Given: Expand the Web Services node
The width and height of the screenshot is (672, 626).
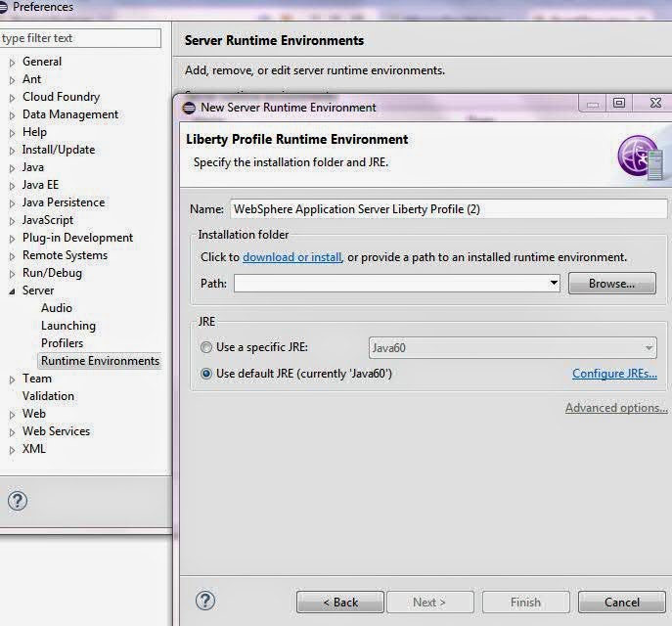Looking at the screenshot, I should tap(12, 432).
